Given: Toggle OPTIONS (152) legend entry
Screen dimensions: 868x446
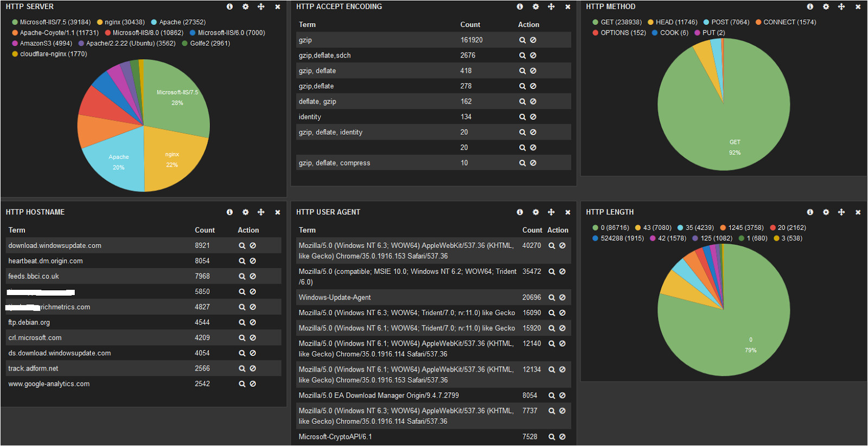Looking at the screenshot, I should (620, 33).
